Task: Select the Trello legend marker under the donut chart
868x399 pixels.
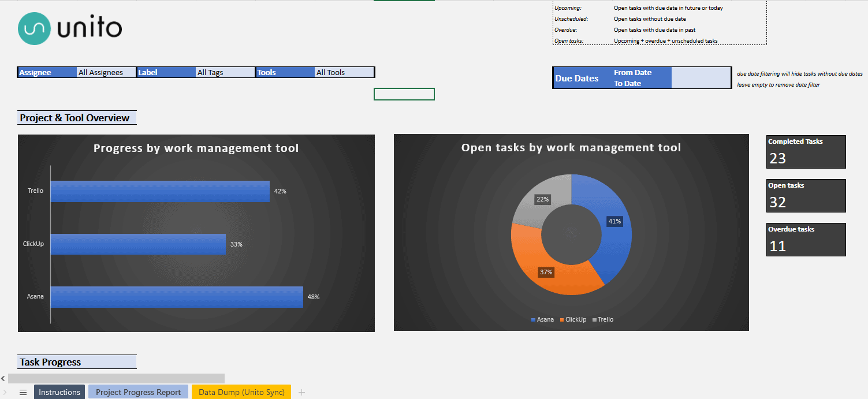Action: point(595,319)
